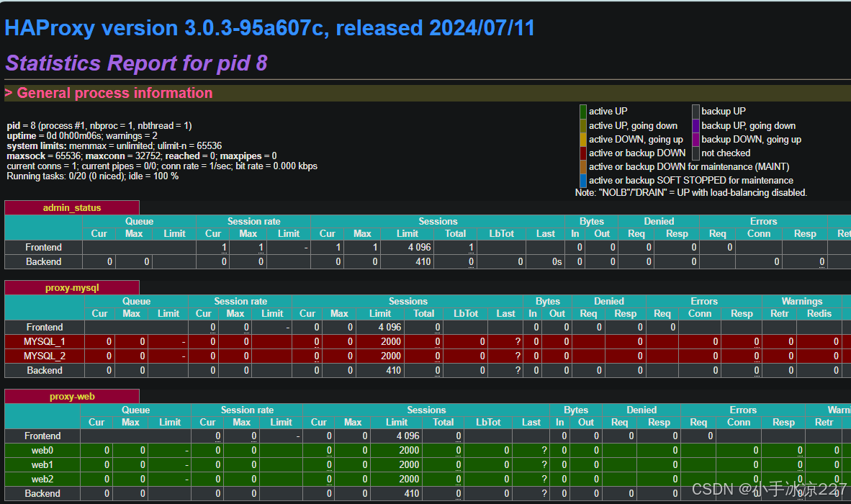Viewport: 851px width, 504px height.
Task: Click the NOLB/DRAIN legend note
Action: click(691, 192)
